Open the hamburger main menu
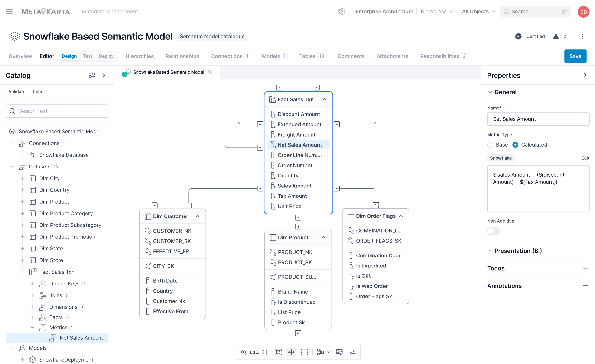 tap(9, 11)
